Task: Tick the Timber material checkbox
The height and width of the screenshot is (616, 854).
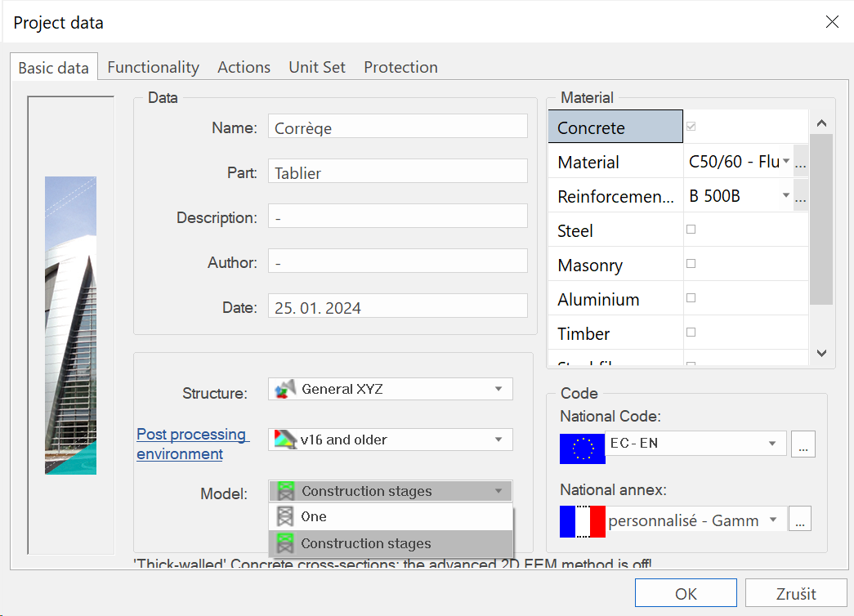Action: (x=691, y=333)
